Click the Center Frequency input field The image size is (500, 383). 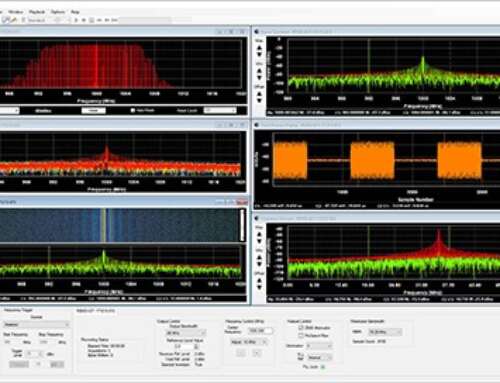[x=260, y=331]
